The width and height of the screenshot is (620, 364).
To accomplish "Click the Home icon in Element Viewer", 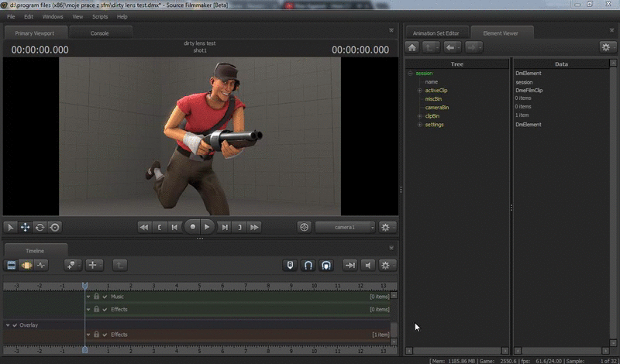I will point(412,47).
